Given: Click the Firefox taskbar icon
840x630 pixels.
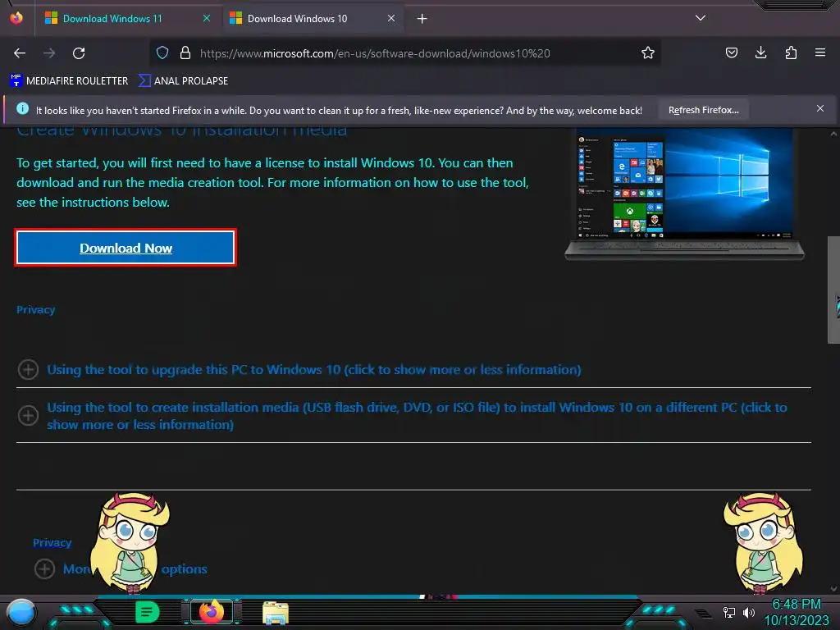Looking at the screenshot, I should 211,612.
